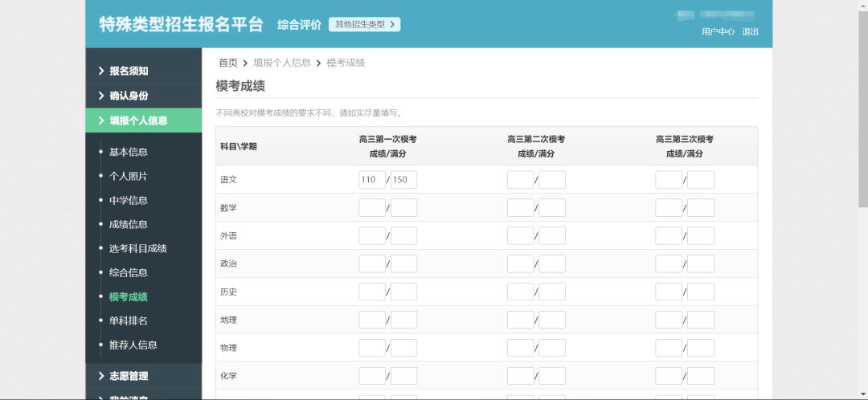Click 历史 first mock exam full-score field
868x400 pixels.
[x=403, y=292]
